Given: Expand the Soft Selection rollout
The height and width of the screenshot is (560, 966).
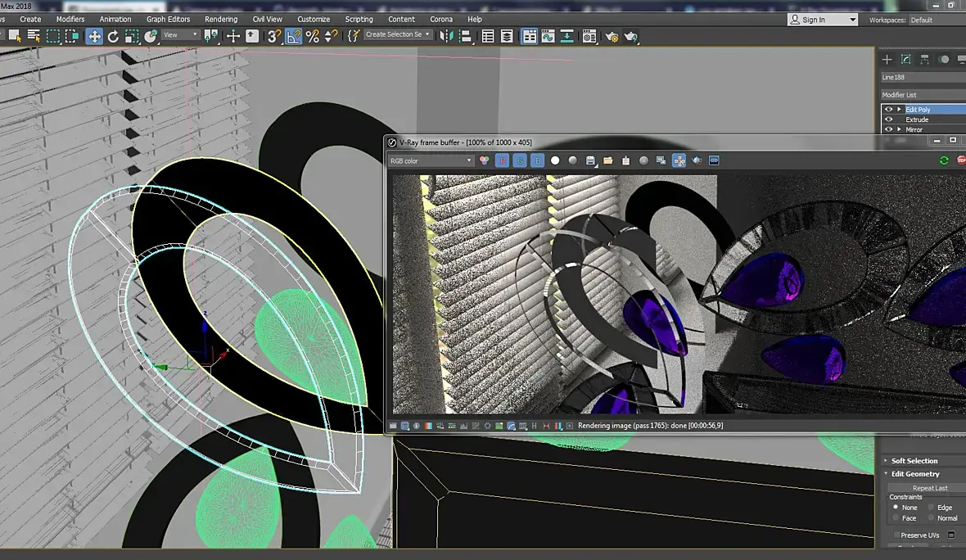Looking at the screenshot, I should pyautogui.click(x=914, y=461).
